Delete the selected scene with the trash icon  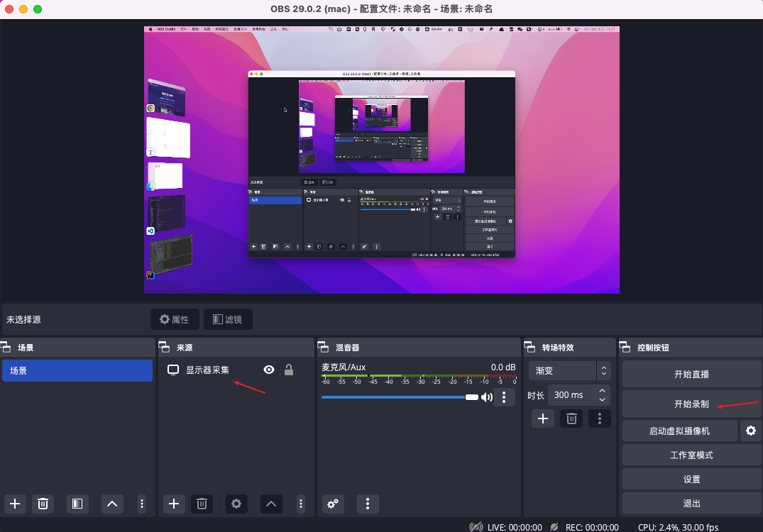[43, 504]
